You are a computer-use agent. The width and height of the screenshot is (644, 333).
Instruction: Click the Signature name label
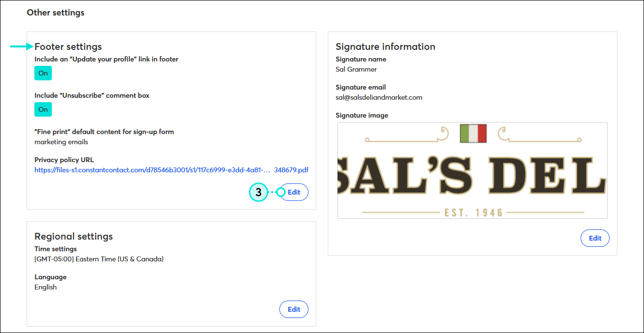click(x=361, y=59)
